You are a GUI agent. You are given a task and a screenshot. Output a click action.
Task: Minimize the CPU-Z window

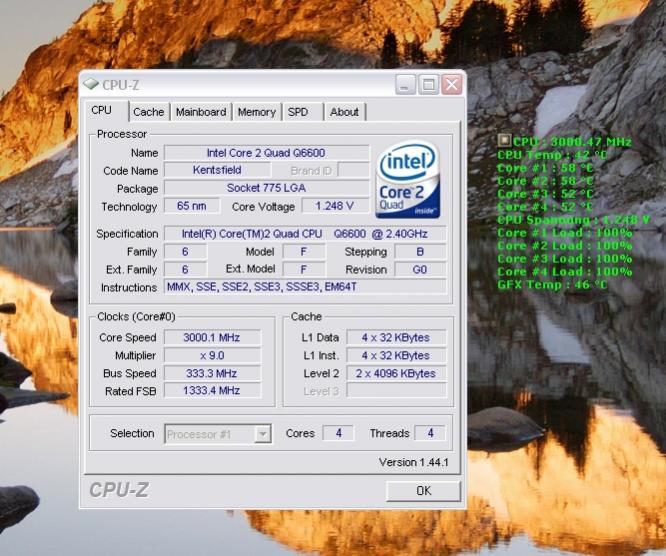point(405,85)
